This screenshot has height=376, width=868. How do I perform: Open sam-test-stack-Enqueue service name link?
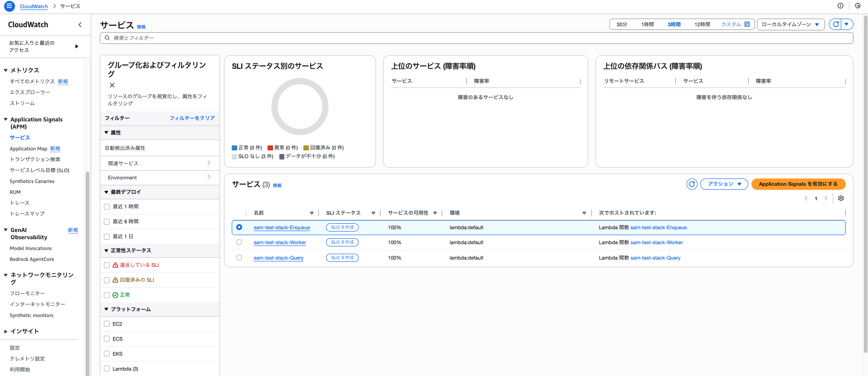[x=282, y=227]
